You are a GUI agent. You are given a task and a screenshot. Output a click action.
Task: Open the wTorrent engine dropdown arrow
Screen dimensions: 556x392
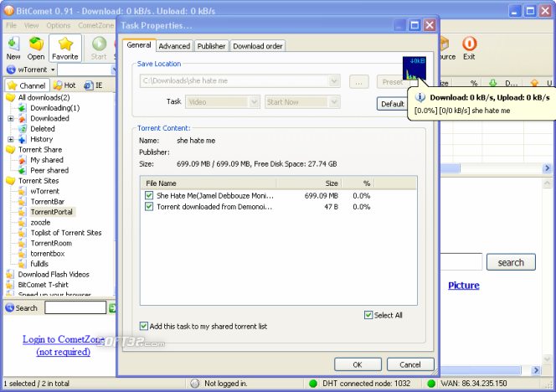pos(53,70)
